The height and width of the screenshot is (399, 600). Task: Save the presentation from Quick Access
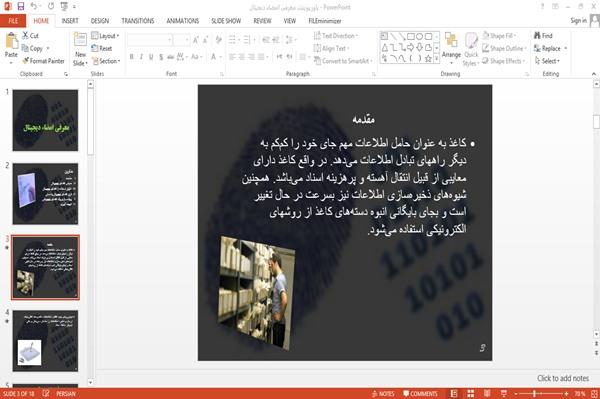[21, 6]
